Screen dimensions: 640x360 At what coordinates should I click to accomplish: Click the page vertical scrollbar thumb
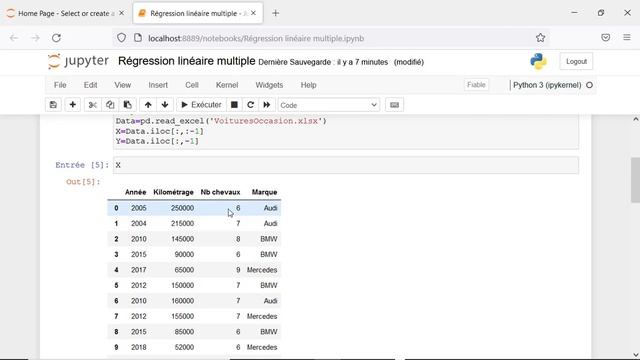tap(635, 180)
